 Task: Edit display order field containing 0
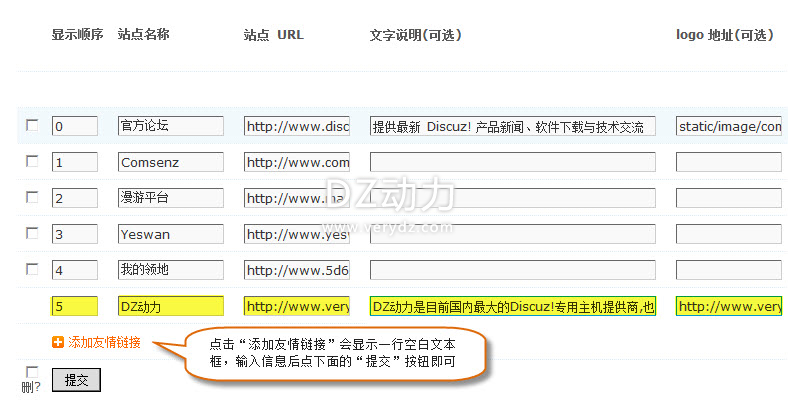point(75,126)
